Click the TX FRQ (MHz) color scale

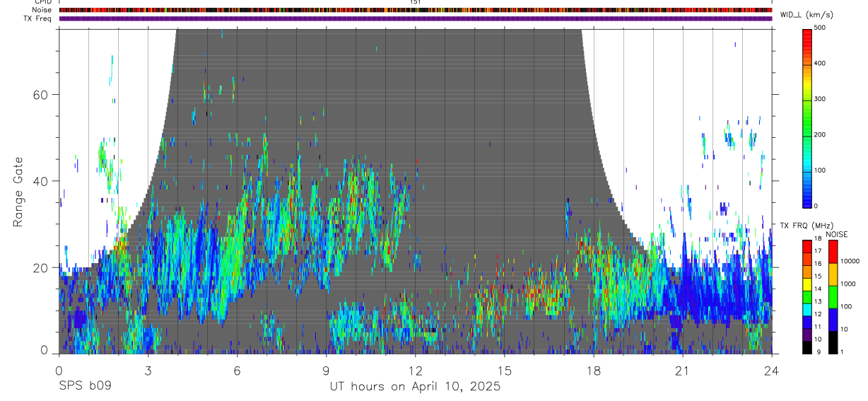[x=807, y=296]
